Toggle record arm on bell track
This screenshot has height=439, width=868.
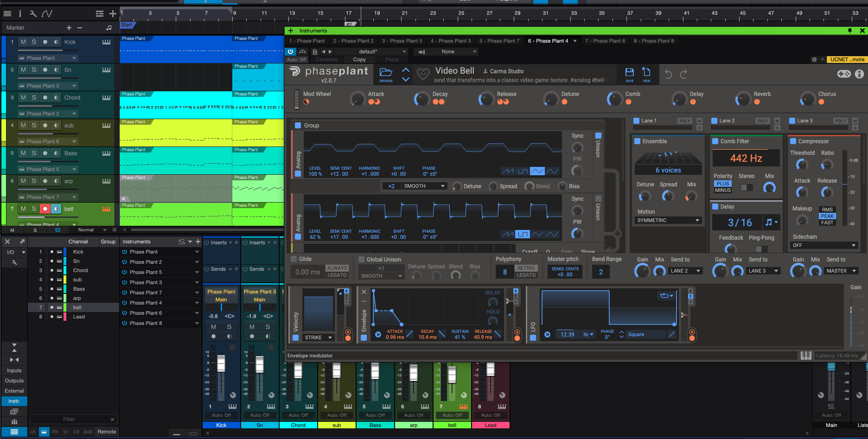[x=45, y=209]
